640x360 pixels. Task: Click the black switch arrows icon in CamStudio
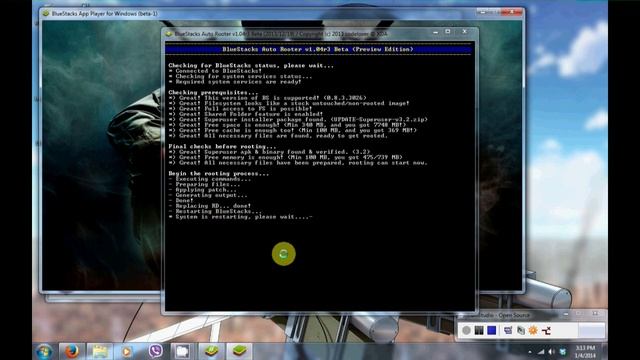[546, 330]
